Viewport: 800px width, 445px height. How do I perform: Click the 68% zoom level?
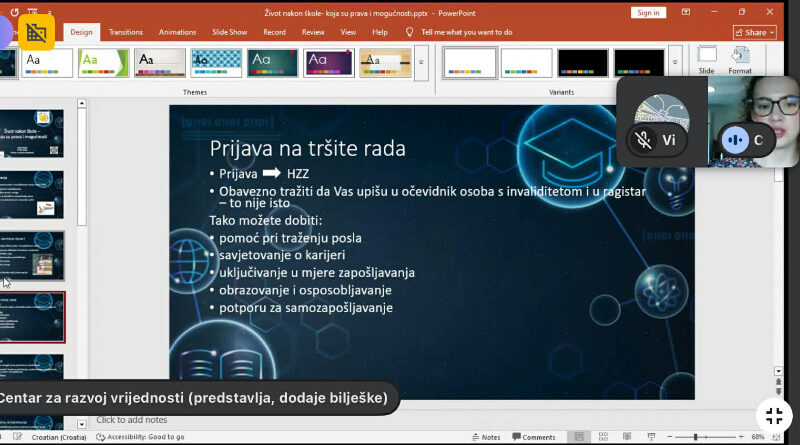coord(758,437)
